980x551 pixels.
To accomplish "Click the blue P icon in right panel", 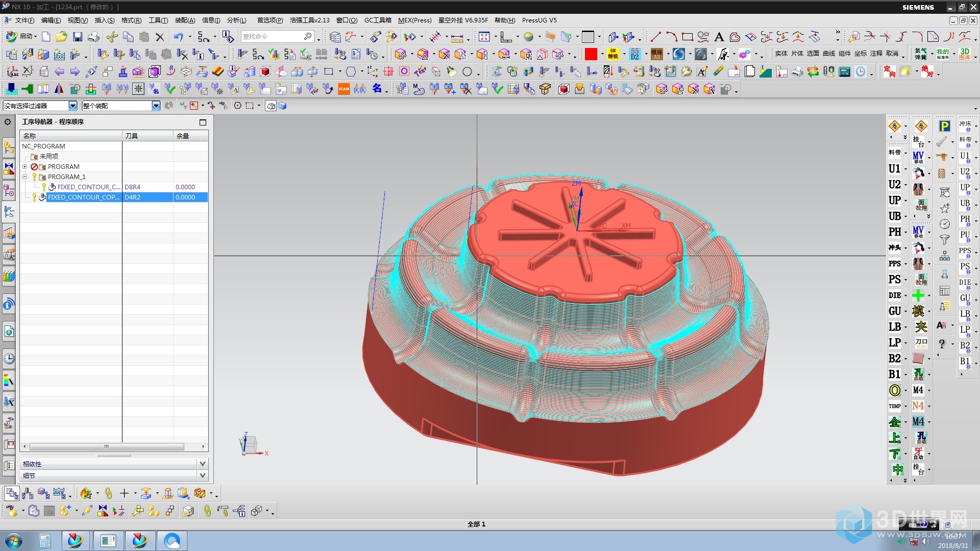I will point(945,127).
